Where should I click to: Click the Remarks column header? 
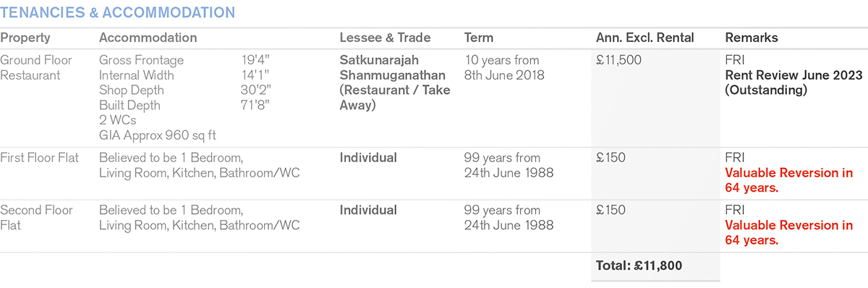coord(751,38)
